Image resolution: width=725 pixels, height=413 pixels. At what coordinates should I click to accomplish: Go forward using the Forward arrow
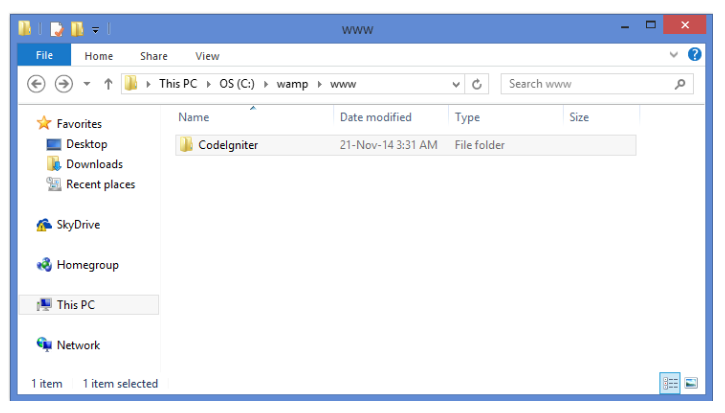click(x=63, y=84)
